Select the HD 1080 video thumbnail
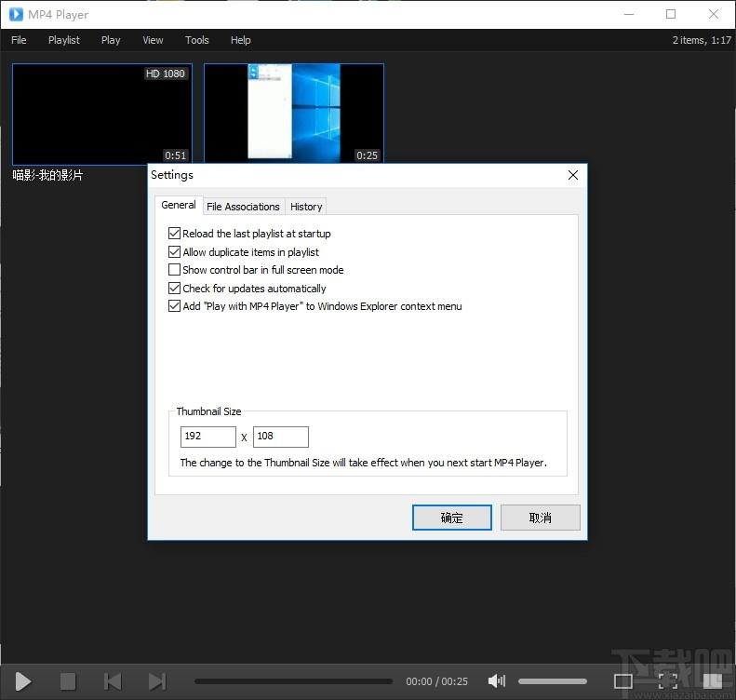The width and height of the screenshot is (736, 700). pyautogui.click(x=101, y=114)
